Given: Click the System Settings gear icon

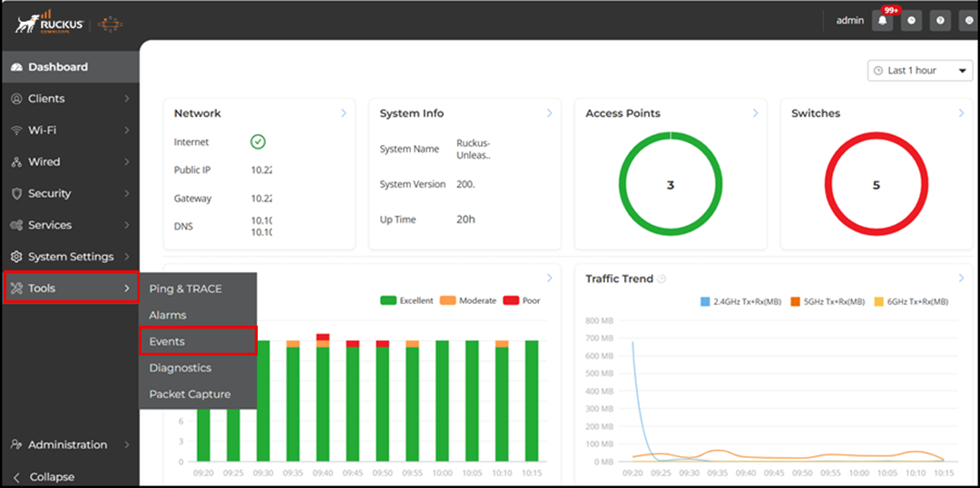Looking at the screenshot, I should point(17,257).
